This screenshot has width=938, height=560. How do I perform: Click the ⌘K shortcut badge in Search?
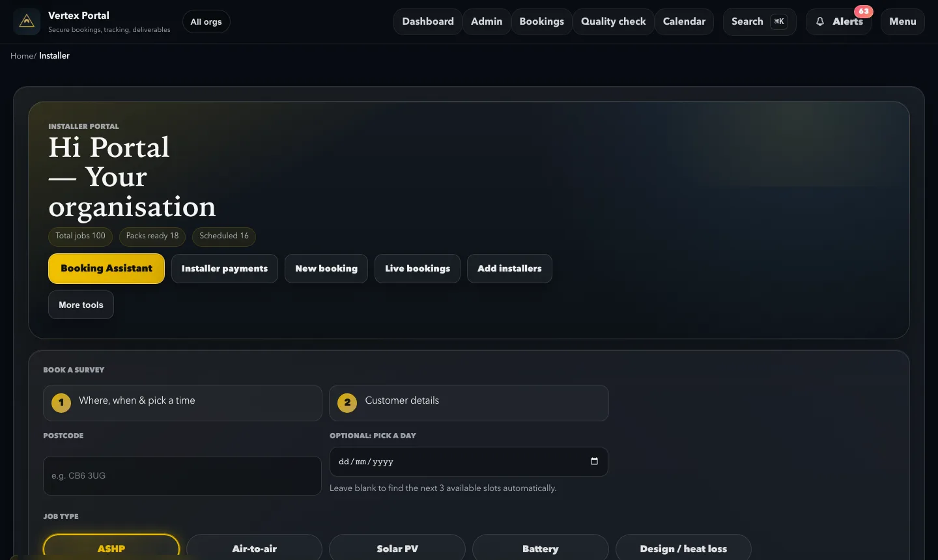(x=779, y=21)
